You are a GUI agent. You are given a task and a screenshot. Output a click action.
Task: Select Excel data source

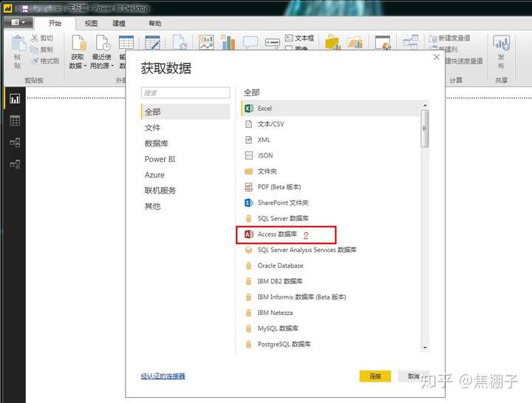coord(330,108)
